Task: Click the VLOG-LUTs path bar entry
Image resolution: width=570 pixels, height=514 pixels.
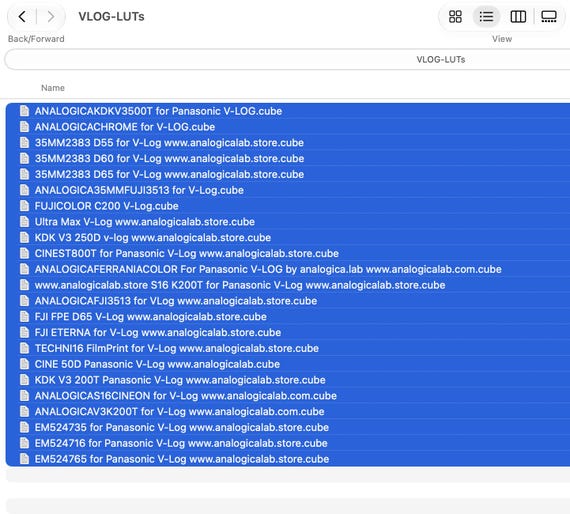Action: click(x=441, y=59)
